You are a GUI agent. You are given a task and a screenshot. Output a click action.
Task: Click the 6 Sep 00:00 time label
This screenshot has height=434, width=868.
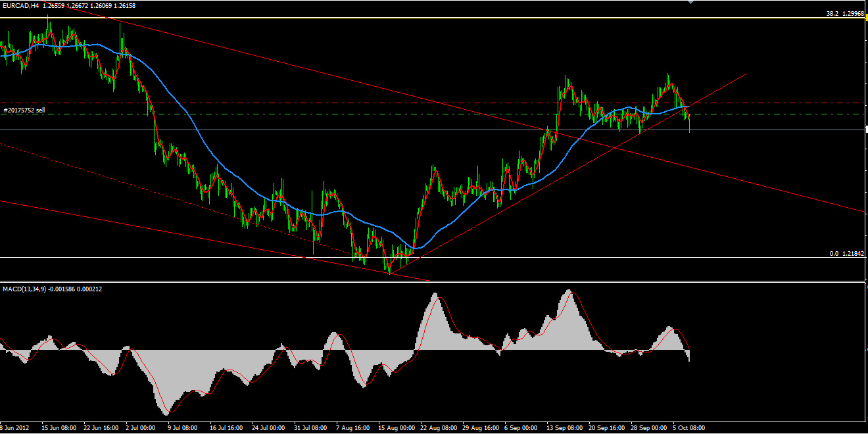pyautogui.click(x=521, y=428)
